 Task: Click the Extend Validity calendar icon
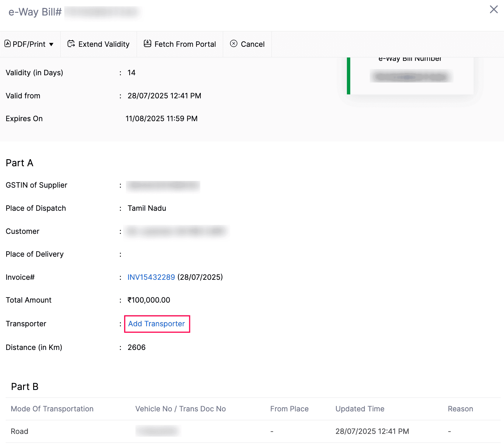click(x=71, y=44)
